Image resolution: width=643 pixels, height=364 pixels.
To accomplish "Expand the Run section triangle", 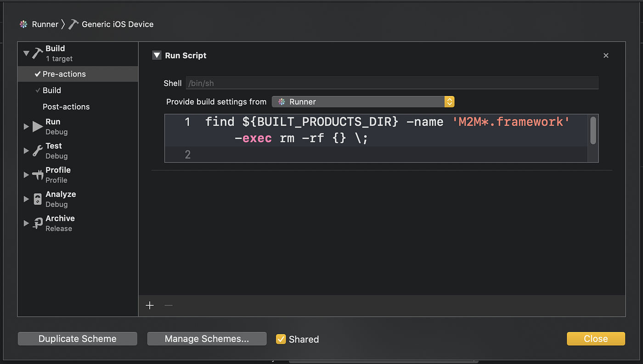I will (x=26, y=126).
